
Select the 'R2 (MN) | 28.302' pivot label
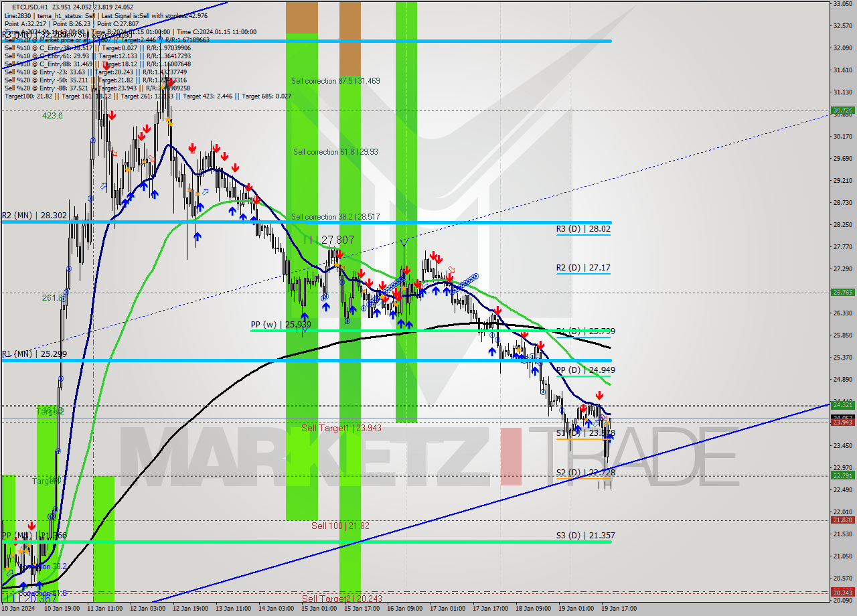(34, 216)
